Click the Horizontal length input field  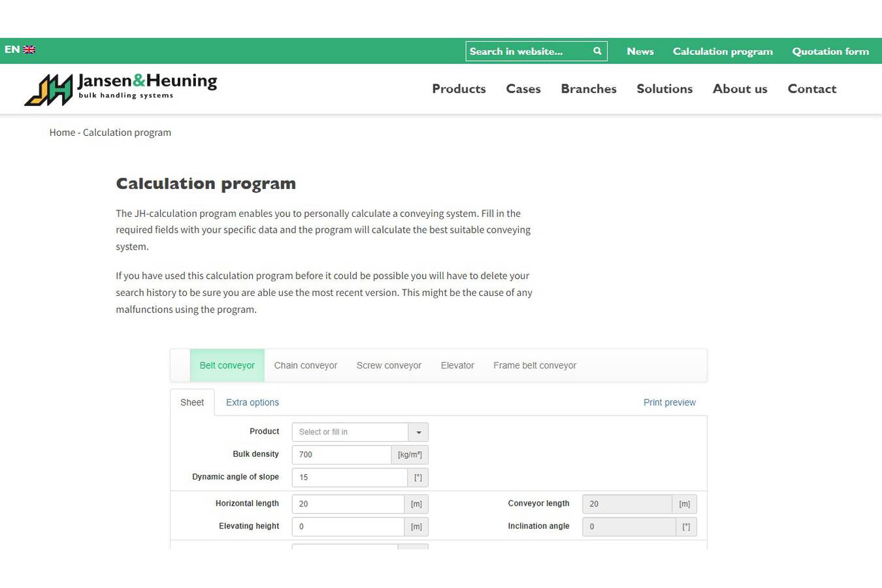pos(348,504)
